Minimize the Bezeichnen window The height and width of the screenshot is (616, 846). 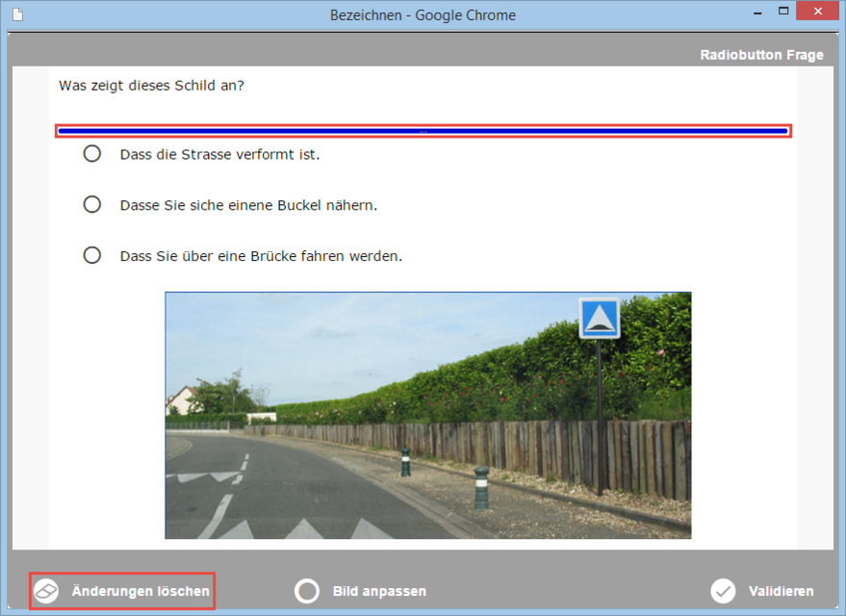[x=754, y=13]
